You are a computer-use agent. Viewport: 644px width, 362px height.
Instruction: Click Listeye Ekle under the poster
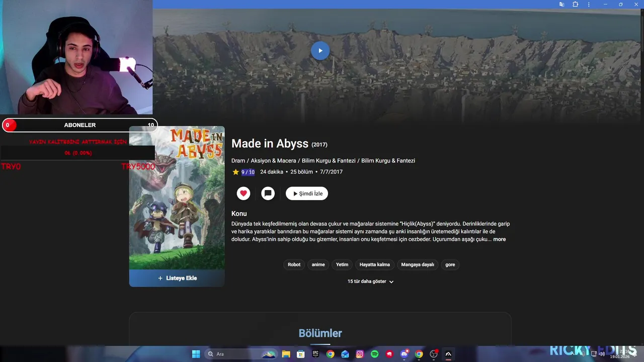[x=177, y=278]
